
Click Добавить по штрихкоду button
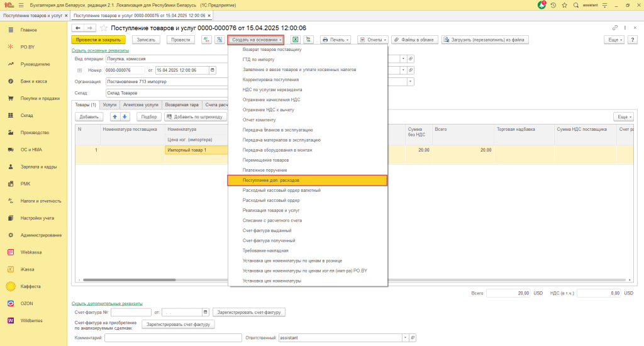[196, 117]
